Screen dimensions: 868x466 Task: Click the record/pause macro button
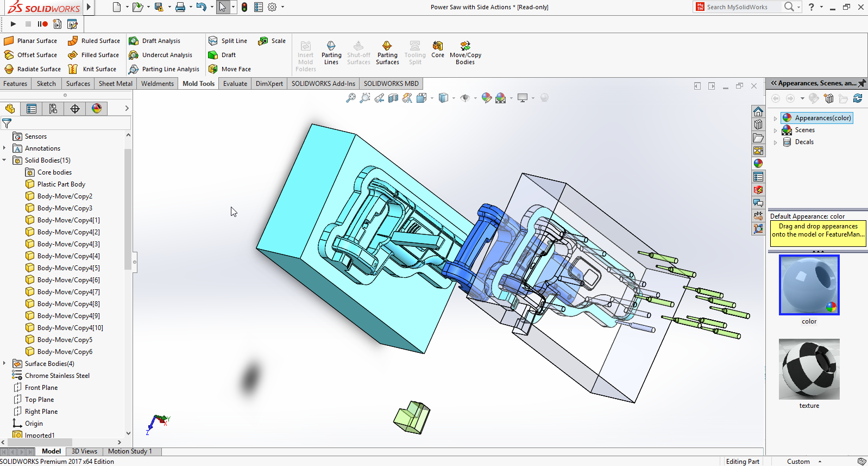click(x=42, y=24)
